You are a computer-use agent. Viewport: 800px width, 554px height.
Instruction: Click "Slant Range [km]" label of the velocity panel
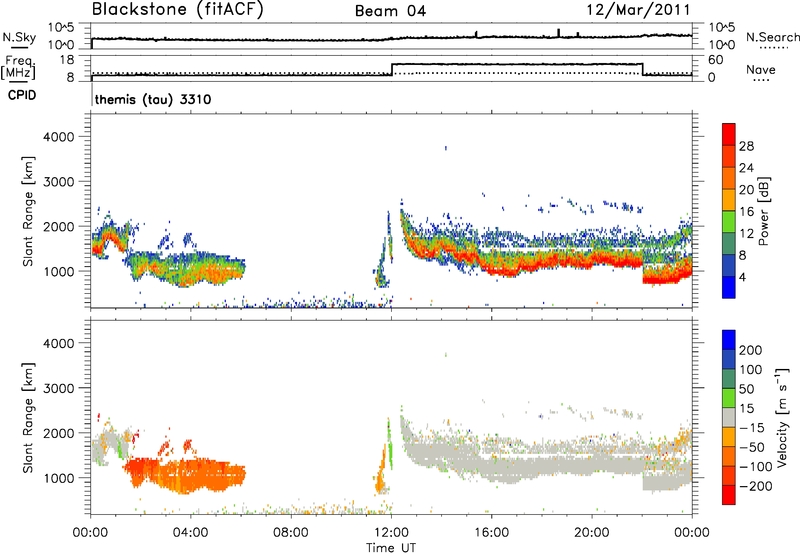coord(28,417)
